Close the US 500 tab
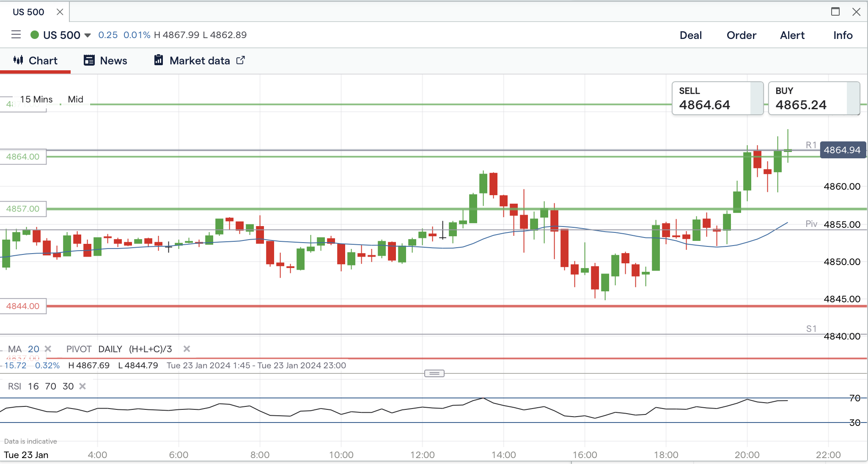Screen dimensions: 868x464 pos(60,12)
